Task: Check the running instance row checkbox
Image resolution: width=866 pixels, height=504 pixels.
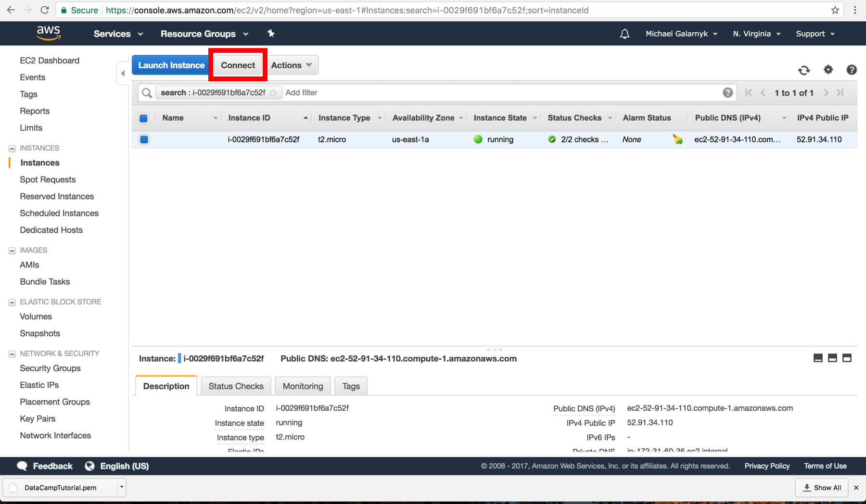Action: [143, 139]
